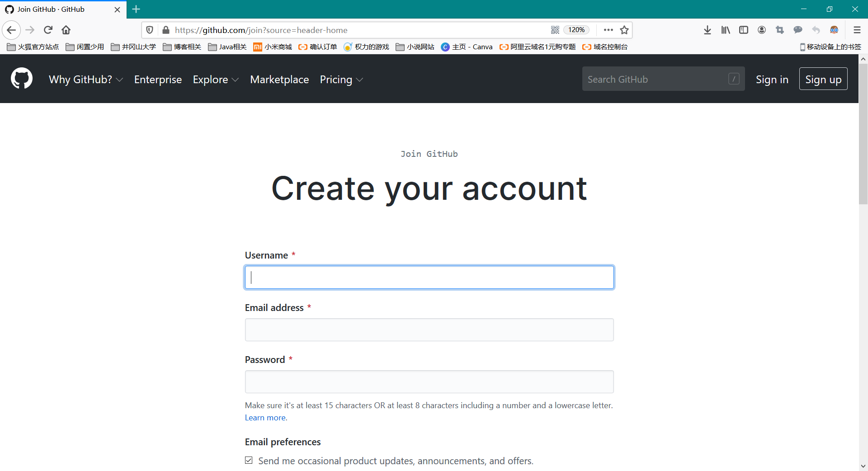
Task: Open the Firefox downloads panel
Action: pyautogui.click(x=708, y=30)
